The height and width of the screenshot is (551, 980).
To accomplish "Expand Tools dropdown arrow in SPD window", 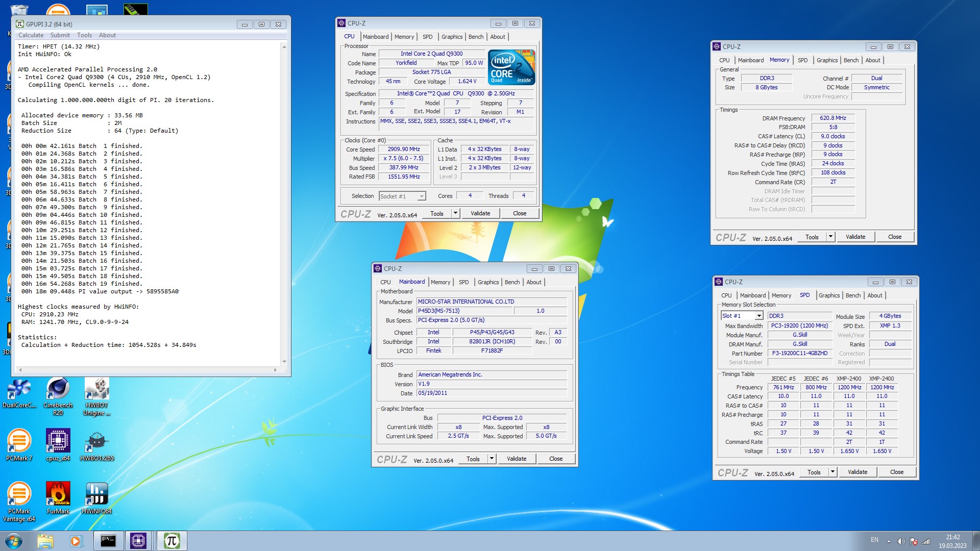I will [832, 472].
